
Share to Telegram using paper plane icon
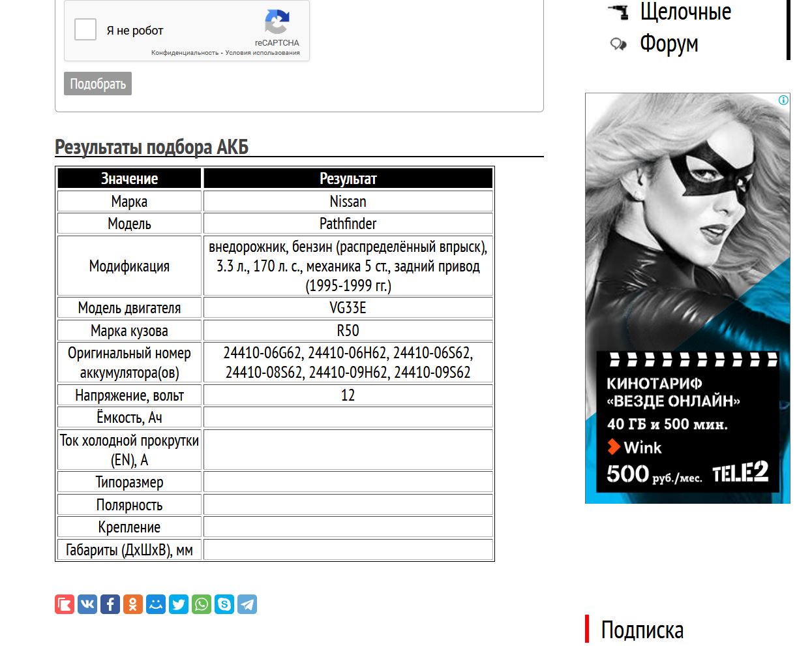[247, 604]
